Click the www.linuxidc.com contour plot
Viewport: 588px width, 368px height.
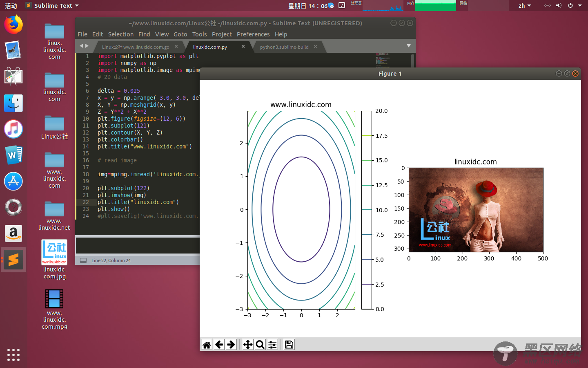[x=301, y=210]
